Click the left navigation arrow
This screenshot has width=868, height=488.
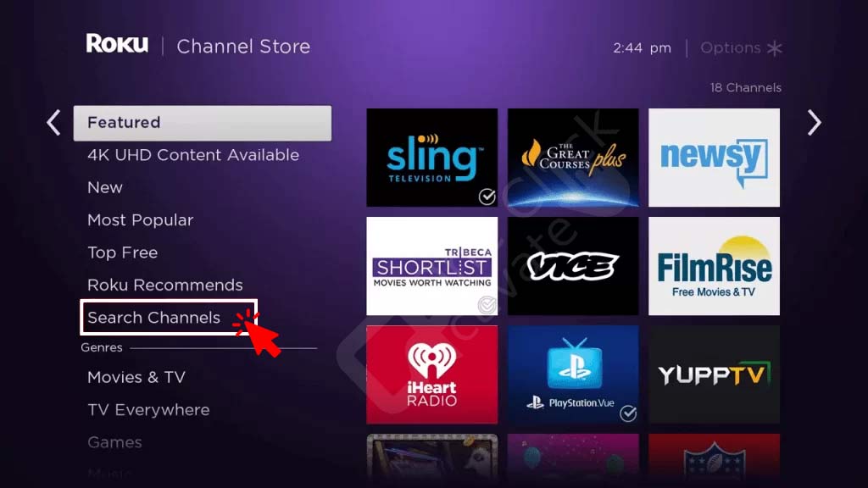pos(53,122)
